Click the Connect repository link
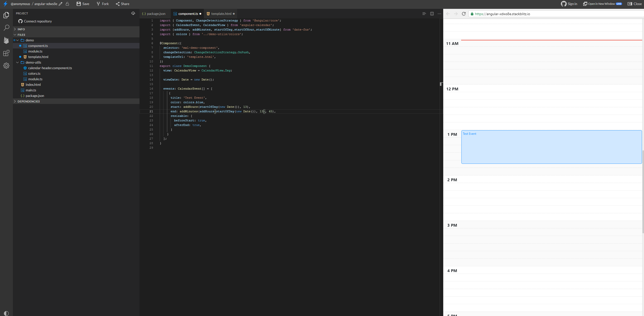Viewport: 644px width, 316px height. (x=37, y=21)
